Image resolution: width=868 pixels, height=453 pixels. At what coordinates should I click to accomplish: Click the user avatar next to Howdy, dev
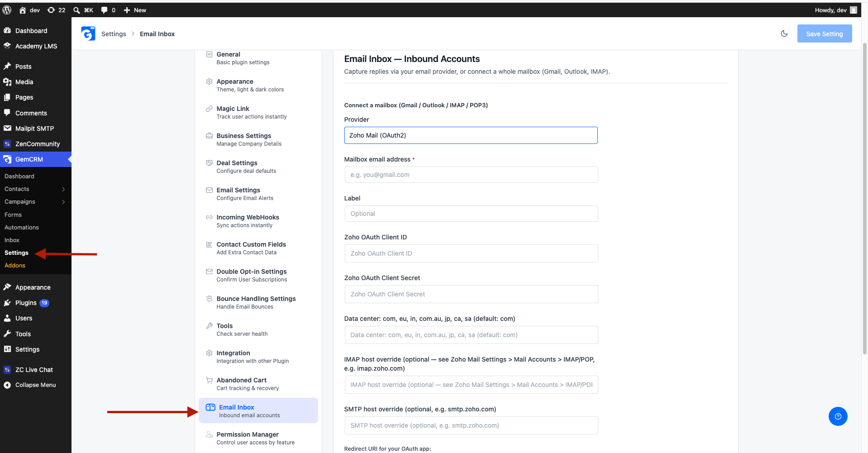853,10
